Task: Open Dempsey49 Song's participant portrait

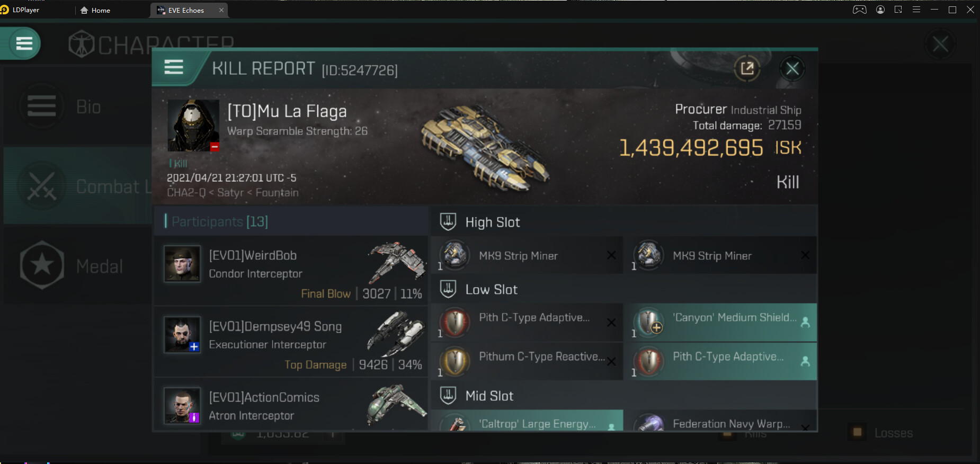Action: coord(182,335)
